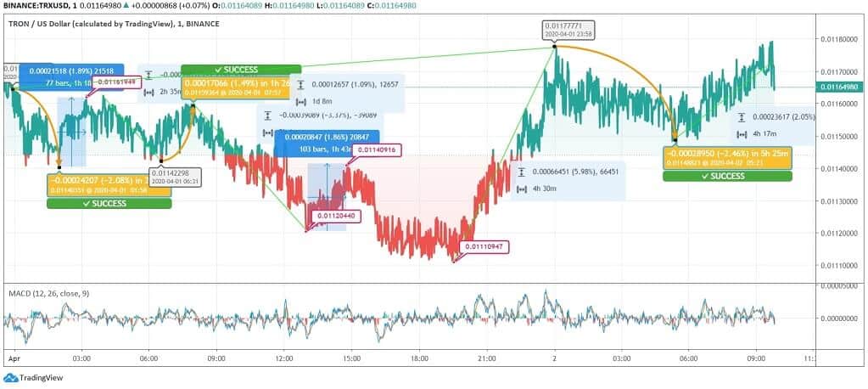Viewport: 868px width, 389px height.
Task: Click the 0.01130000 price axis label
Action: (x=840, y=200)
